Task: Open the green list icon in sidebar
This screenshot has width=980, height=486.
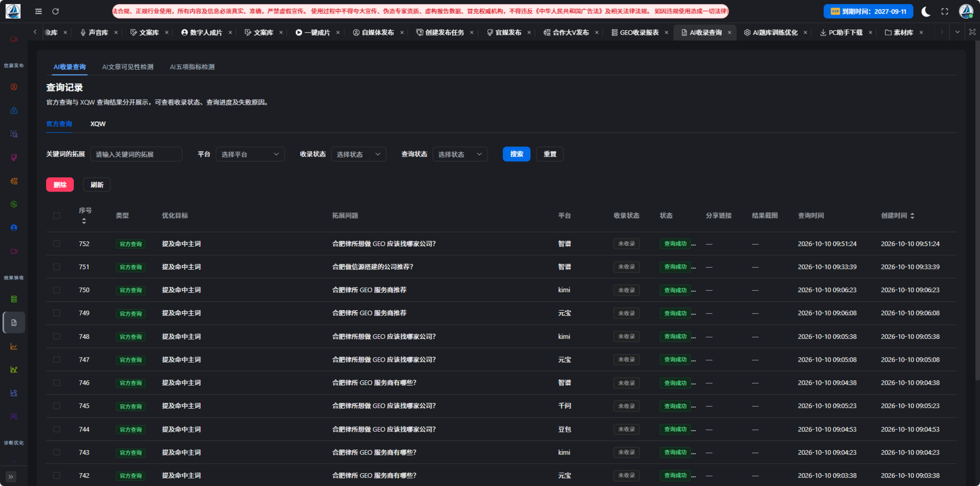Action: 14,299
